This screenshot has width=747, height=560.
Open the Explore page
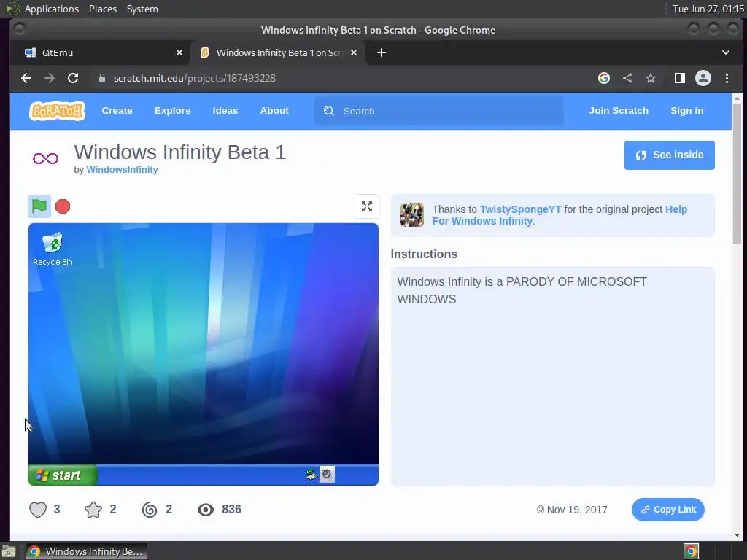point(172,111)
